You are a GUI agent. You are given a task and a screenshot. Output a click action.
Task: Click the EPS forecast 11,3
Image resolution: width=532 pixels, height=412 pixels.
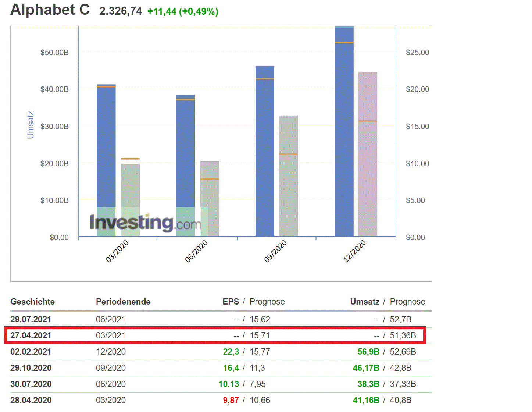(x=257, y=368)
